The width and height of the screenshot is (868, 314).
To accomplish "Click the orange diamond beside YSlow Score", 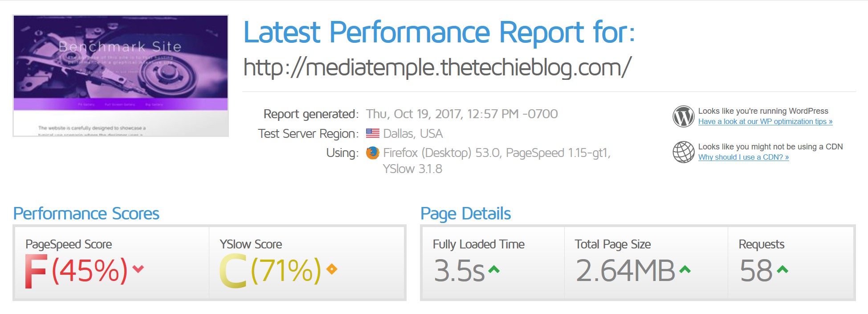I will click(x=332, y=269).
